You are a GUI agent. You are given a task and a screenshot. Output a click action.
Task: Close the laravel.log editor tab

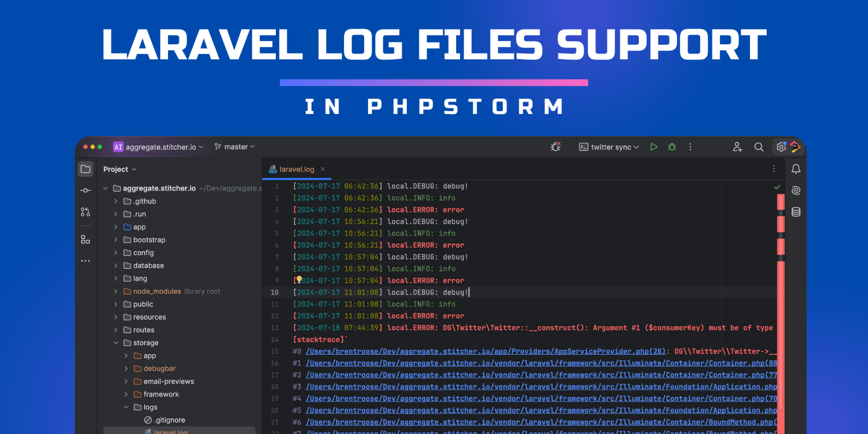pyautogui.click(x=323, y=169)
